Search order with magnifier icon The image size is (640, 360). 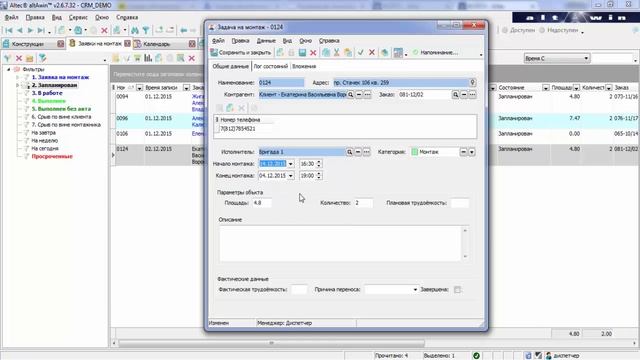pos(456,95)
